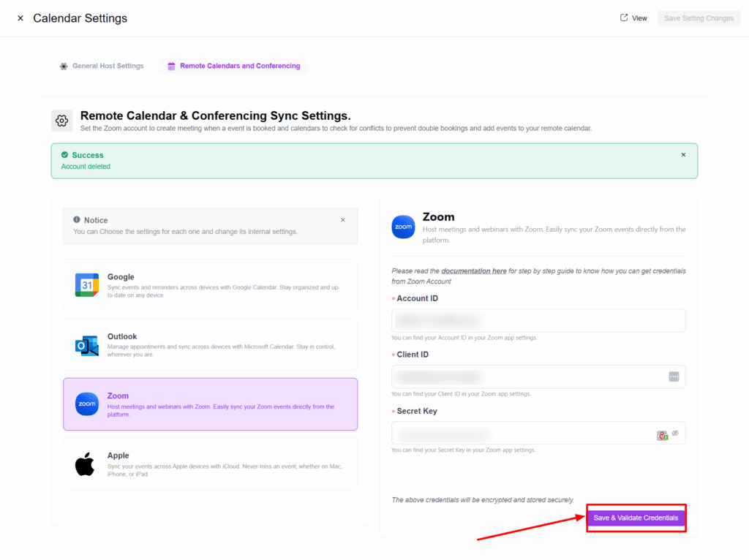The width and height of the screenshot is (749, 560).
Task: Select the Outlook calendar integration card
Action: pos(210,344)
